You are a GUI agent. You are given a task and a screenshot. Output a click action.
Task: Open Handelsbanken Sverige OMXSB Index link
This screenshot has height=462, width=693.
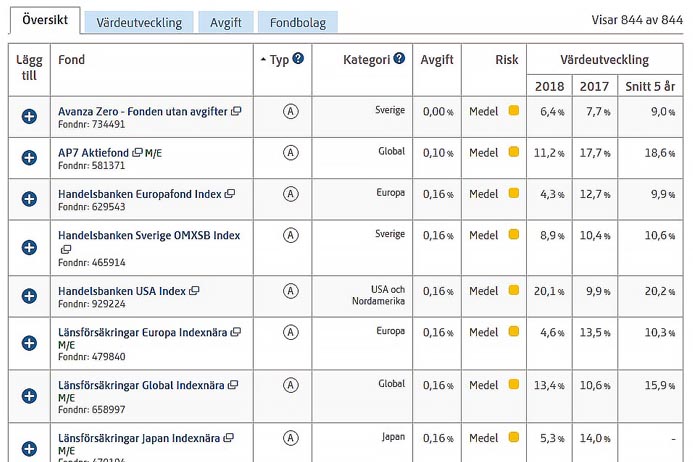point(149,235)
